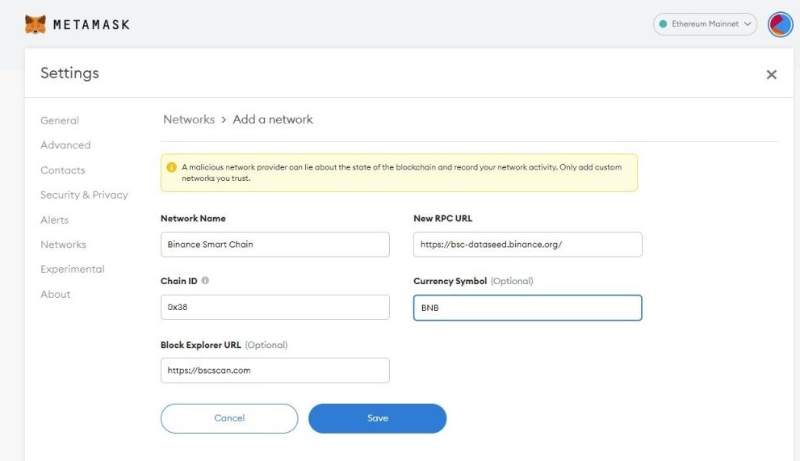Viewport: 800px width, 461px height.
Task: Save the new network
Action: (x=377, y=418)
